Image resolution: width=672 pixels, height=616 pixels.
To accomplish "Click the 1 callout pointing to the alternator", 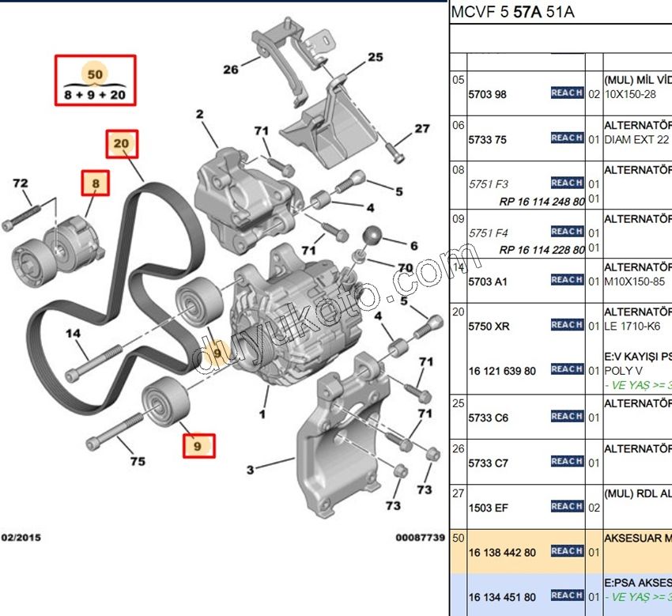I will coord(261,413).
